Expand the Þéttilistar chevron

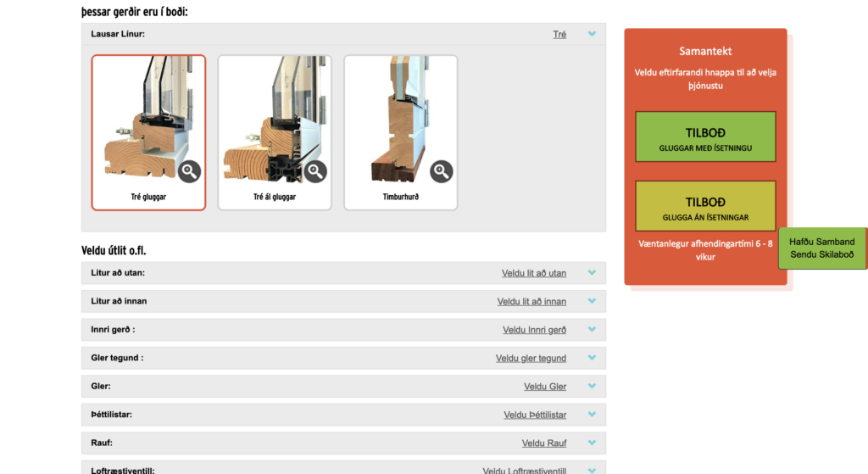tap(592, 415)
